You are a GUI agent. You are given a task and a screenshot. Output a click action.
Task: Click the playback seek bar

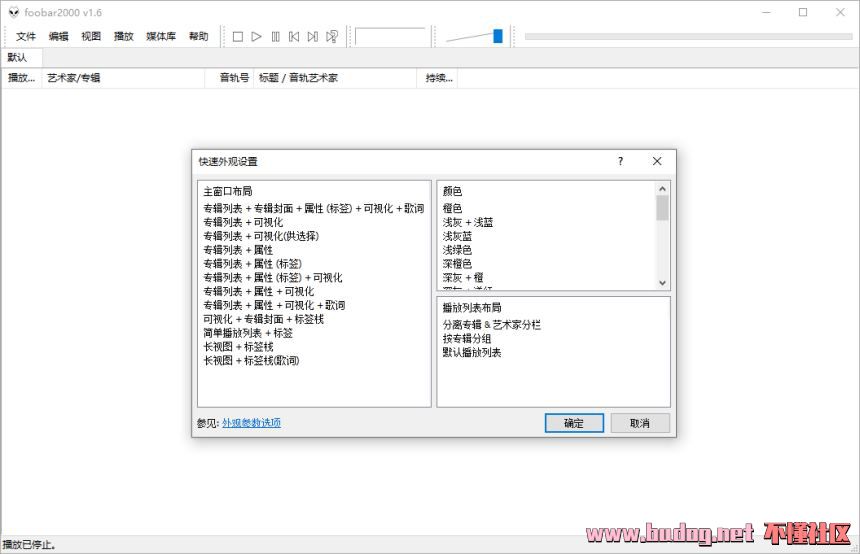pos(688,37)
